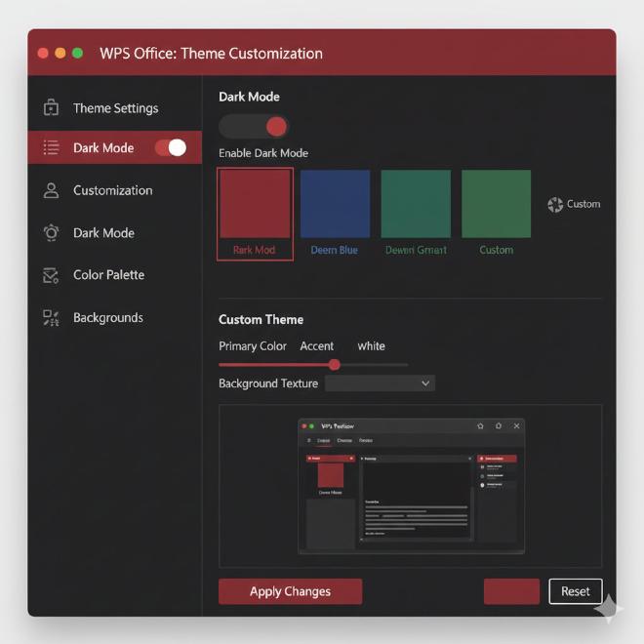Click the Apply Changes button
Image resolution: width=644 pixels, height=644 pixels.
(x=290, y=591)
